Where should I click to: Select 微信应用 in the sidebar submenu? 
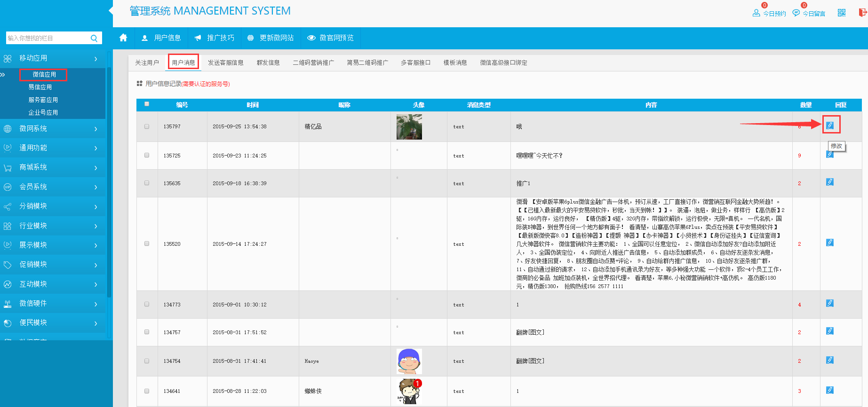pyautogui.click(x=44, y=74)
